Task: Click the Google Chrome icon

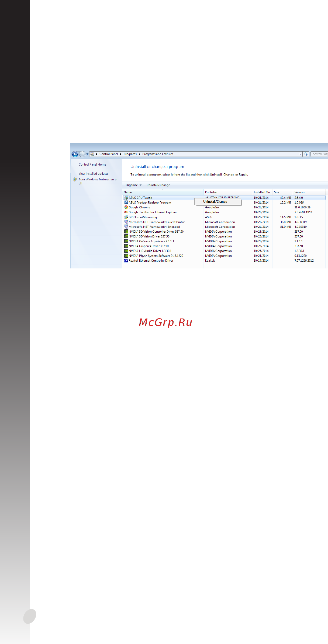Action: click(x=126, y=207)
